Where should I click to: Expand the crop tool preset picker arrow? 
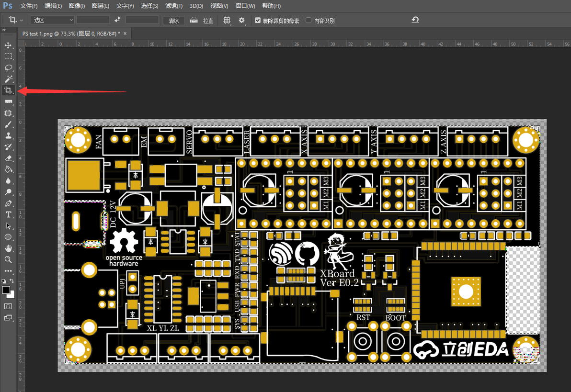(21, 21)
